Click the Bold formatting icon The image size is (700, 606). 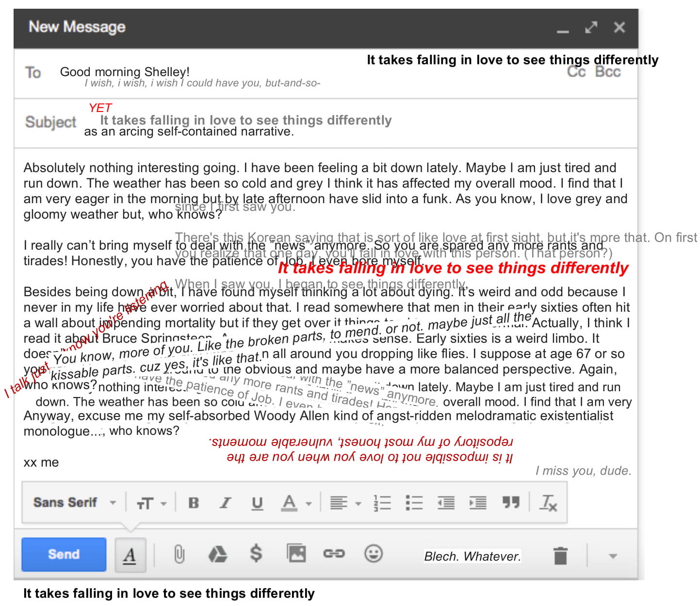tap(193, 503)
